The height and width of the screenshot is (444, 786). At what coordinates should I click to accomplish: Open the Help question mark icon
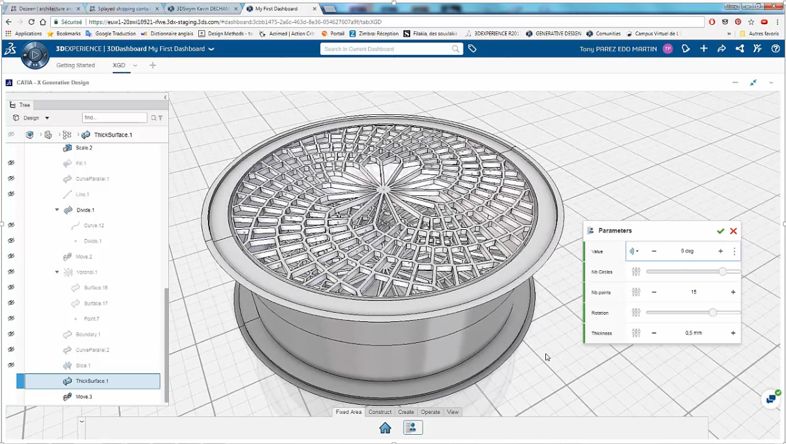pyautogui.click(x=775, y=49)
